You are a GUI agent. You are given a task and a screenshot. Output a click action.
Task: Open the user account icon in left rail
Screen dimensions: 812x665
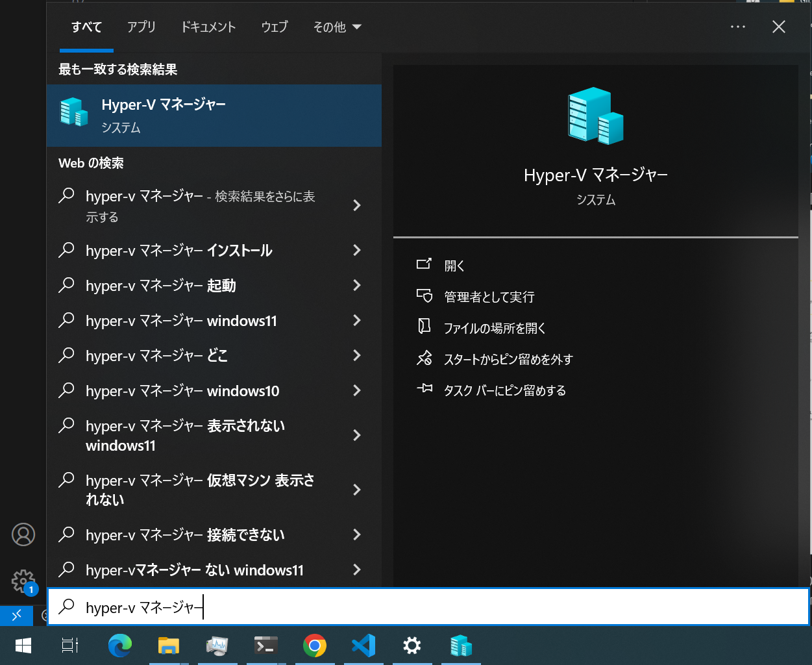click(23, 534)
